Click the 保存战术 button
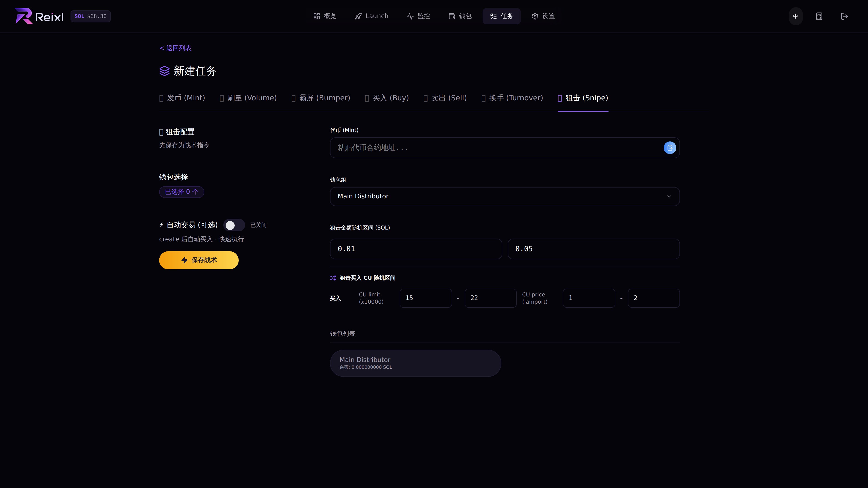This screenshot has width=868, height=488. [199, 260]
